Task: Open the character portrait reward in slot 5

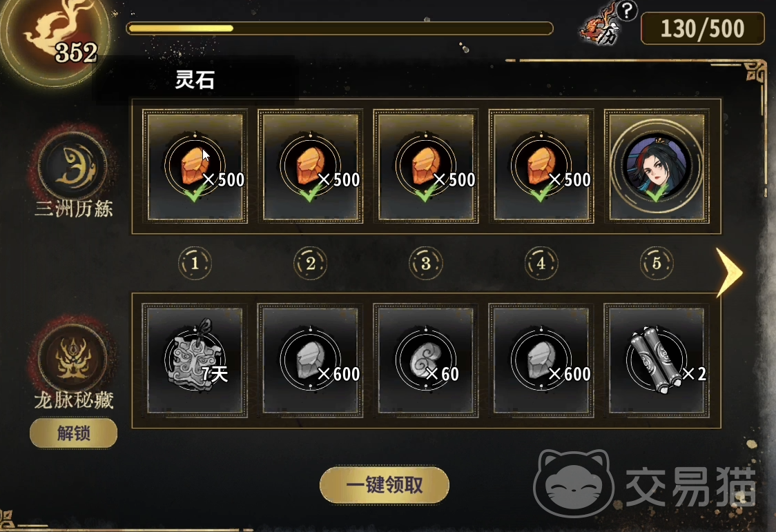Action: tap(657, 166)
